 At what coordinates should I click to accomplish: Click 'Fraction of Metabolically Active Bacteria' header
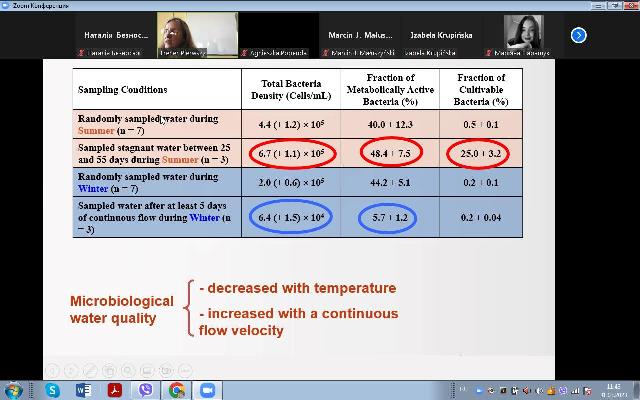(x=390, y=89)
